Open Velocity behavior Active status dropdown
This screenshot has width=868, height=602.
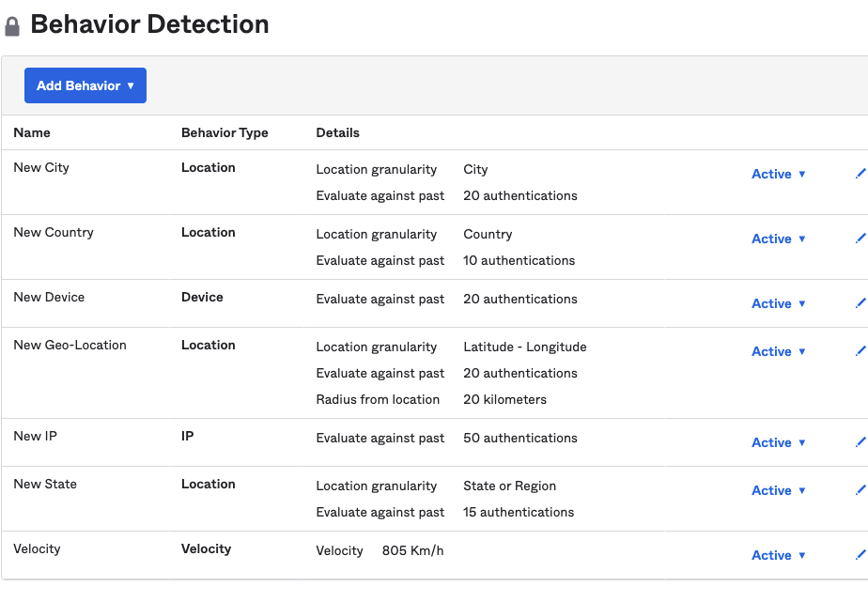tap(779, 555)
